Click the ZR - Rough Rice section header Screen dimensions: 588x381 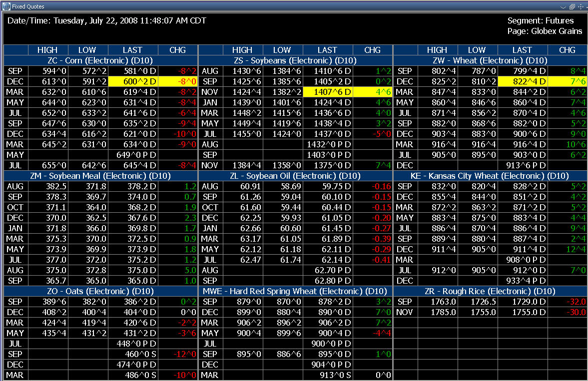[x=490, y=291]
